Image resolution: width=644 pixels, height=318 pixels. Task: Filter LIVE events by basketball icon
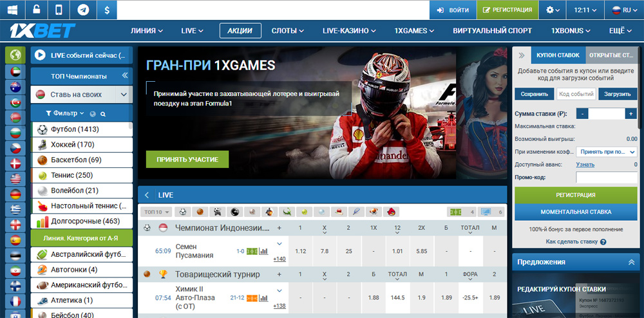(x=200, y=212)
